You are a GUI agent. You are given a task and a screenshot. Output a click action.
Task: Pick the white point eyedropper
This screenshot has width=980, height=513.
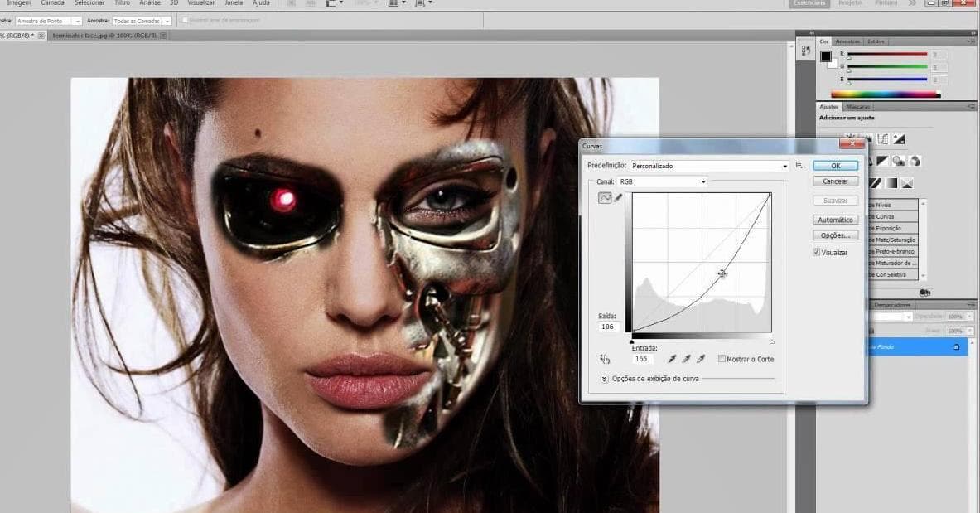point(701,359)
